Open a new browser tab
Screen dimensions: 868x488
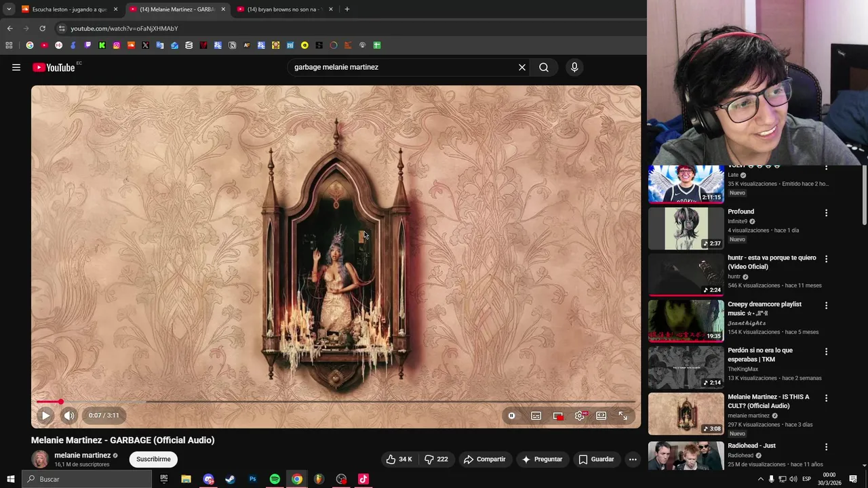click(x=347, y=9)
